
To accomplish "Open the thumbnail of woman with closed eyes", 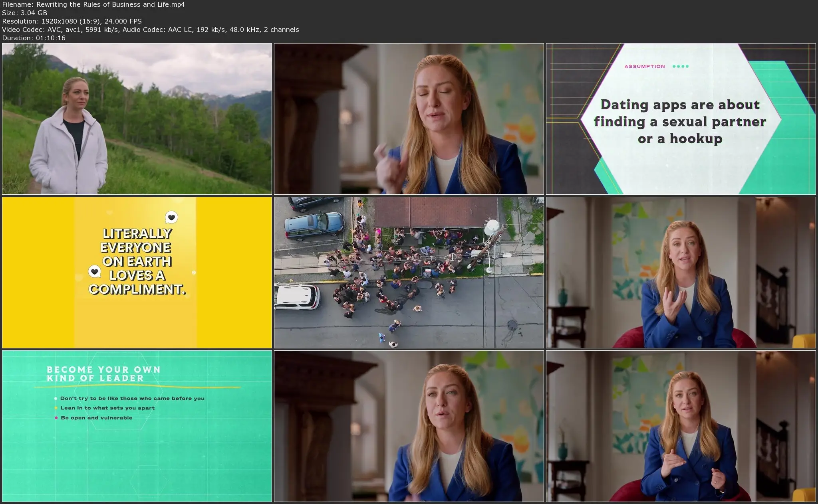I will point(409,119).
